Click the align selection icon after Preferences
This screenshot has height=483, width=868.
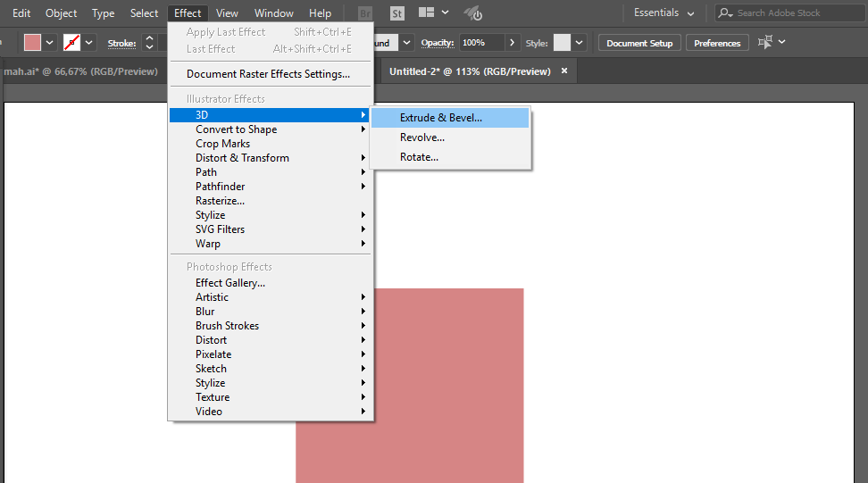[765, 43]
